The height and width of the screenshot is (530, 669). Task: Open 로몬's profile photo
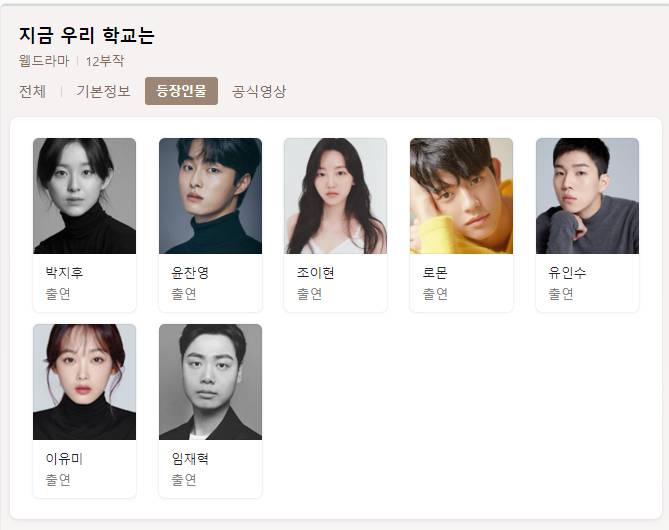pos(461,196)
